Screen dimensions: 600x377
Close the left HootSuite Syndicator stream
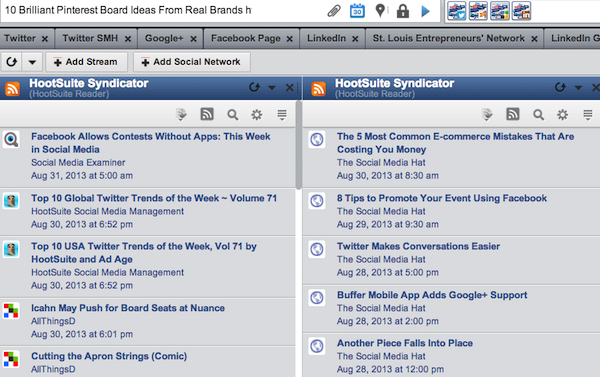pos(290,88)
